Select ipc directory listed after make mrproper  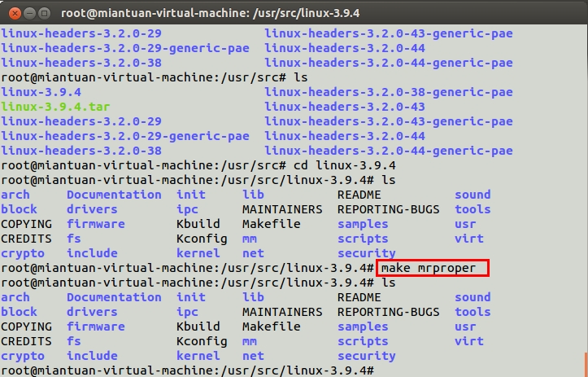pos(187,312)
